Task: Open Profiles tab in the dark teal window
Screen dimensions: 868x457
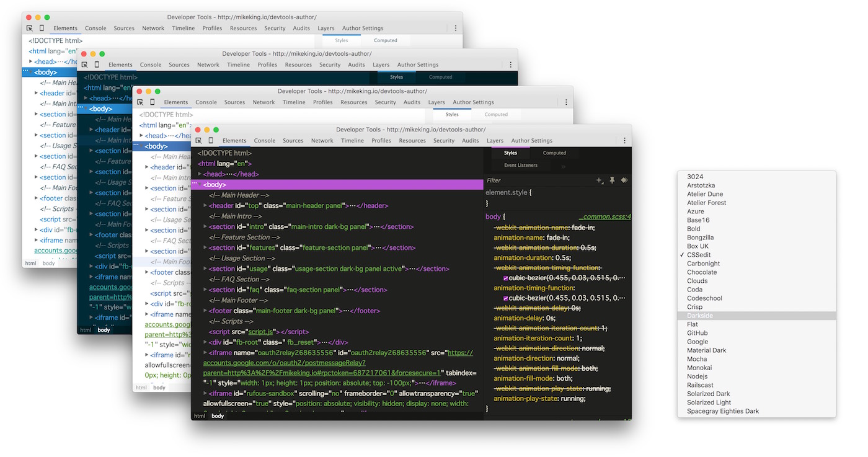Action: coord(267,64)
